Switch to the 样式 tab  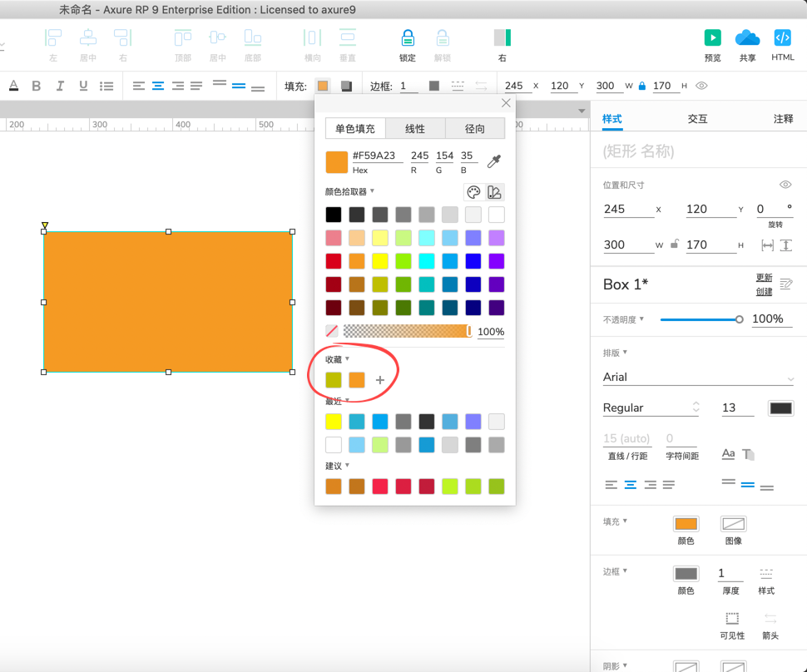click(612, 119)
